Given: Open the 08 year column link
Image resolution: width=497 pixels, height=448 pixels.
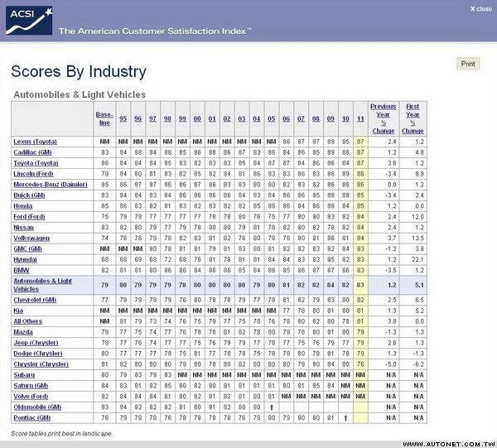Looking at the screenshot, I should pos(316,118).
